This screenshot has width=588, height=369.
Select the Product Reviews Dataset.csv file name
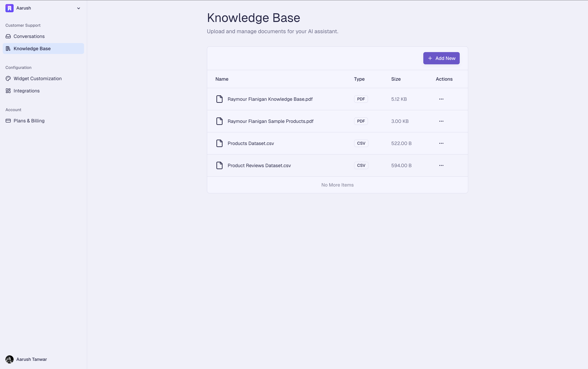[259, 165]
